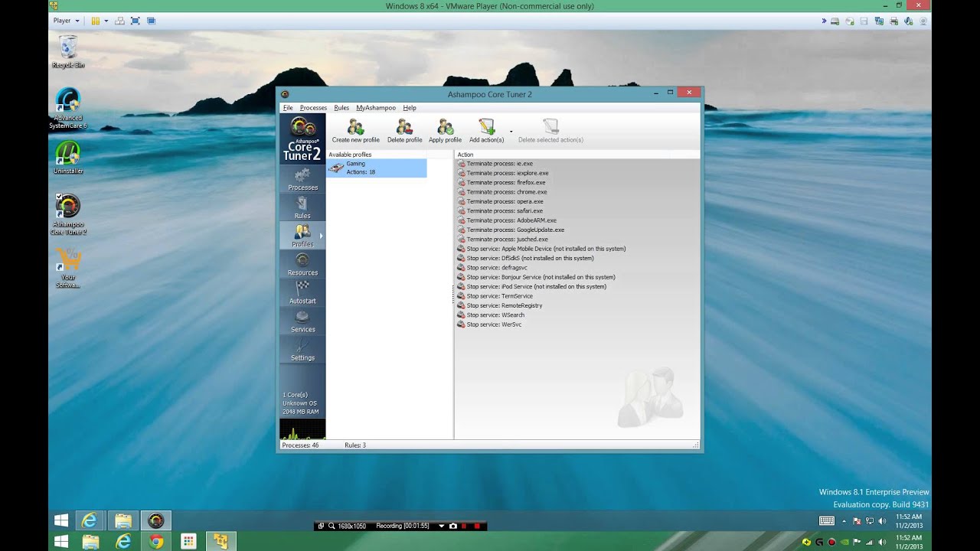
Task: Open the Help menu
Action: point(410,108)
